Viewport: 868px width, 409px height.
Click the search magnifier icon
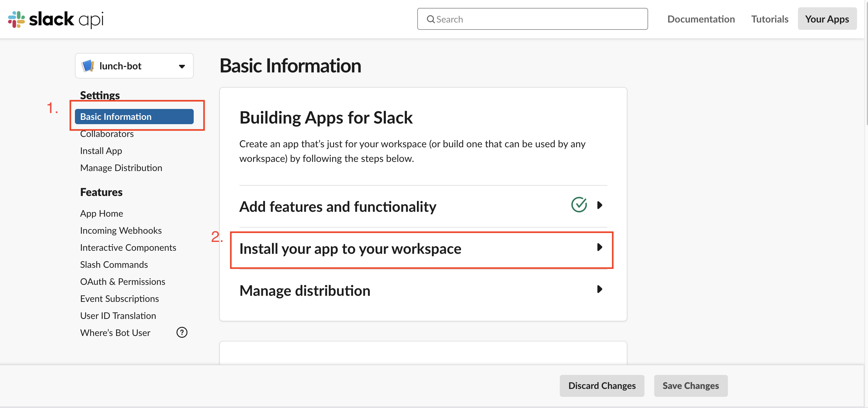click(430, 19)
